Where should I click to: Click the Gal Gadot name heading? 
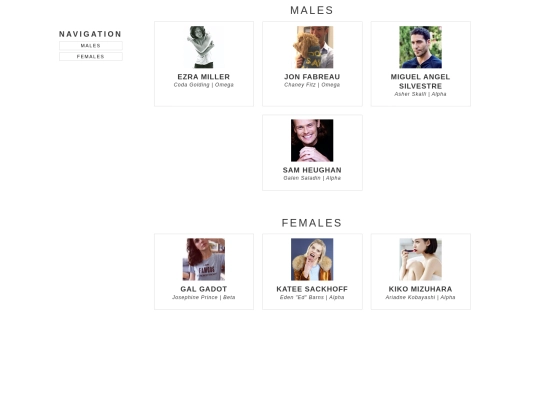(204, 289)
